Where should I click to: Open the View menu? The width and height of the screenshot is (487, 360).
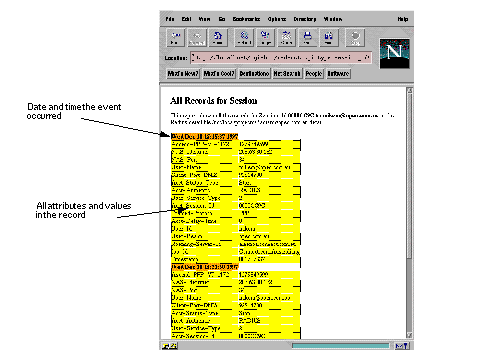(204, 19)
